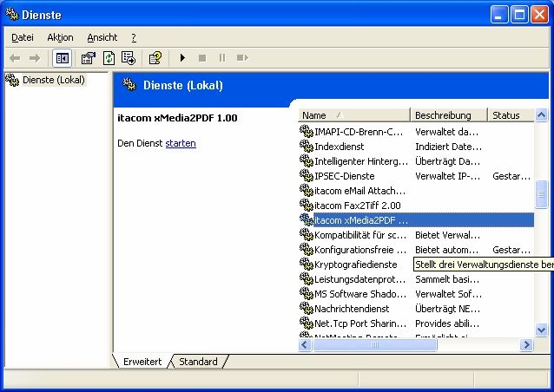Select the itacom Fax2Tiff 2.00 service
Viewport: 554px width, 392px height.
[x=416, y=206]
